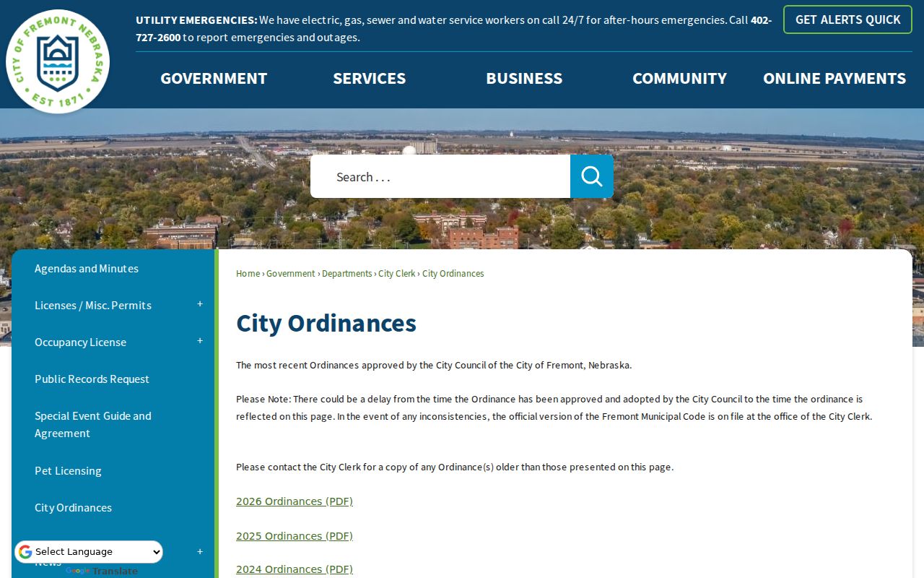Open Occupancy License sidebar link
The image size is (924, 578).
click(80, 342)
